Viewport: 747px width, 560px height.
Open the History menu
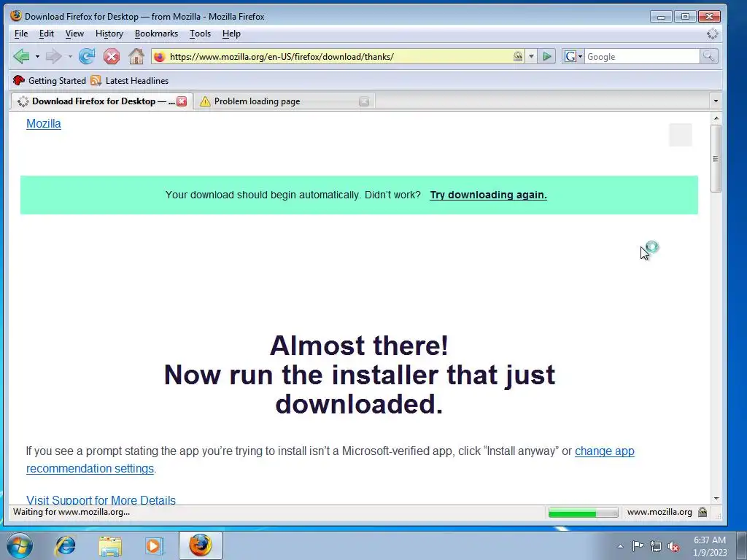109,34
